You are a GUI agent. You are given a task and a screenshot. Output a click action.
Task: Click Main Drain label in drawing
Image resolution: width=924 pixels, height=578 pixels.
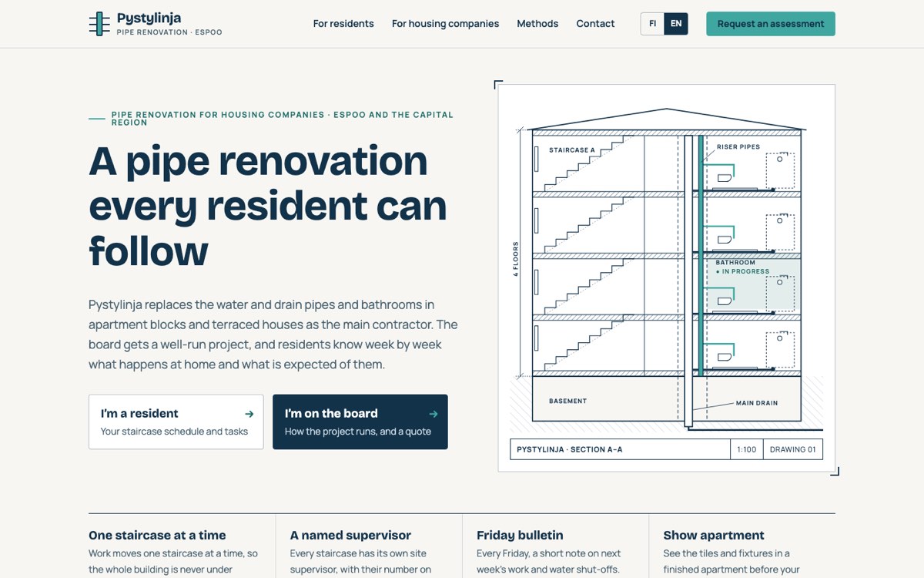(x=757, y=403)
